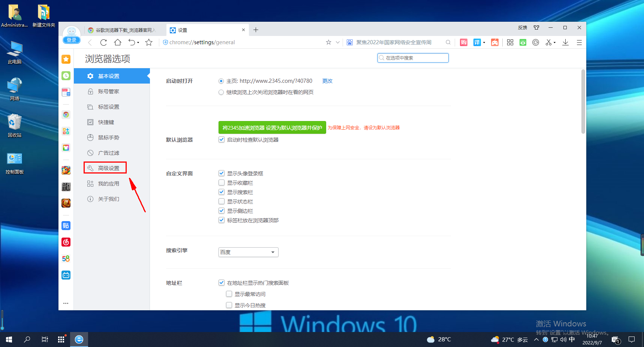Click the refresh-circle toolbar icon
Viewport: 644px width, 347px height.
pyautogui.click(x=536, y=42)
